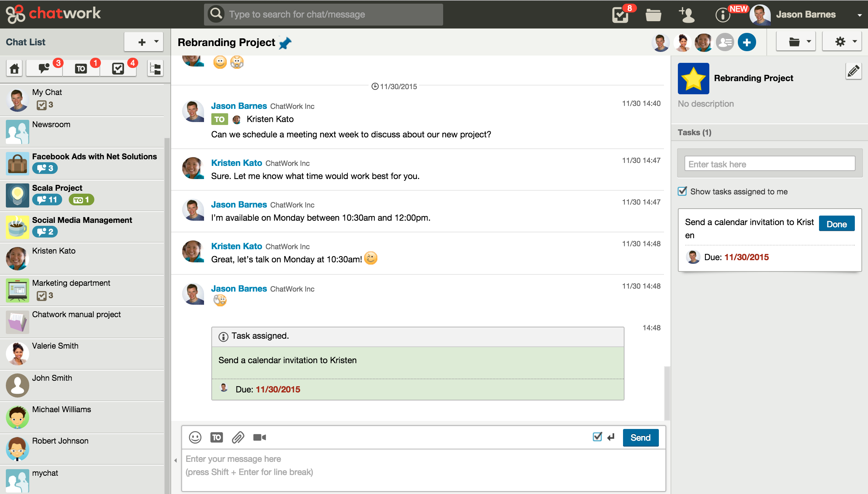Image resolution: width=868 pixels, height=494 pixels.
Task: Select the home filter icon in Chat List
Action: coord(14,68)
